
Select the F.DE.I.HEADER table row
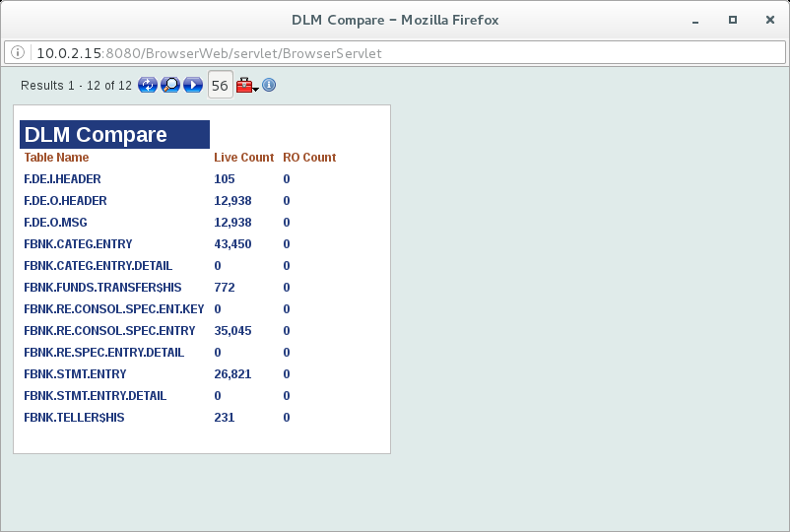[x=62, y=179]
